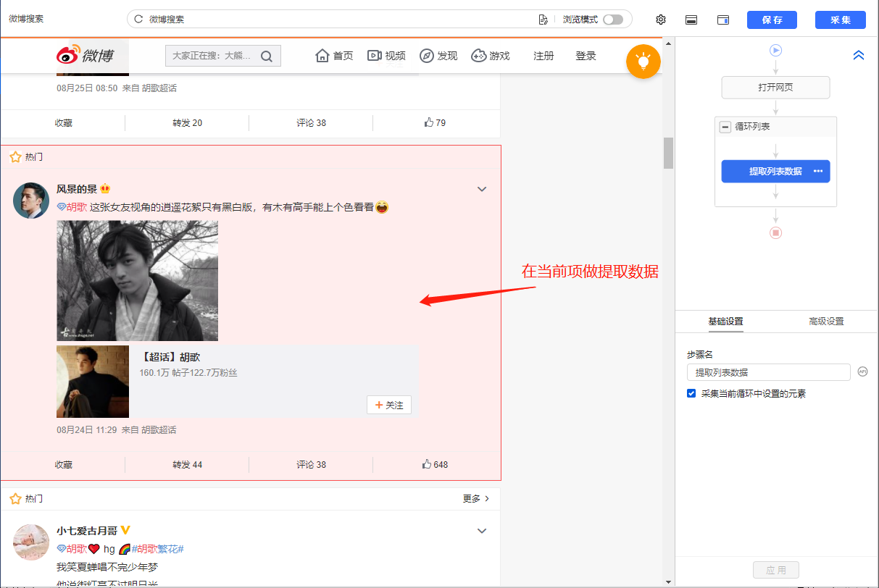Click the magnifier search icon in Weibo header
879x588 pixels.
[267, 56]
